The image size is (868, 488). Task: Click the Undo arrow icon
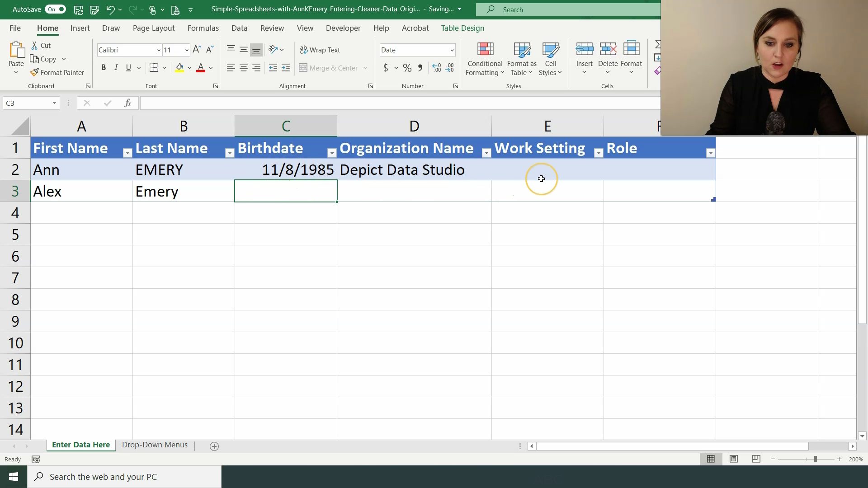tap(110, 9)
